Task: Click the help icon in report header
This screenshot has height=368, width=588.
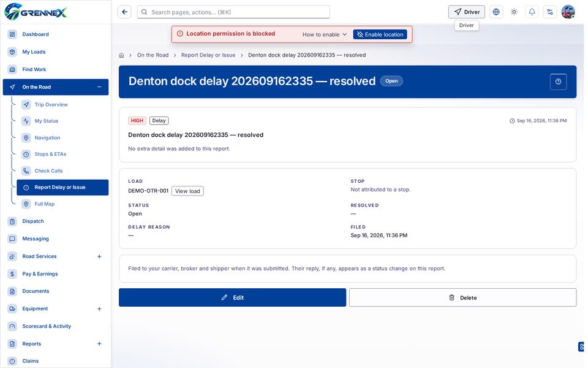Action: 558,82
